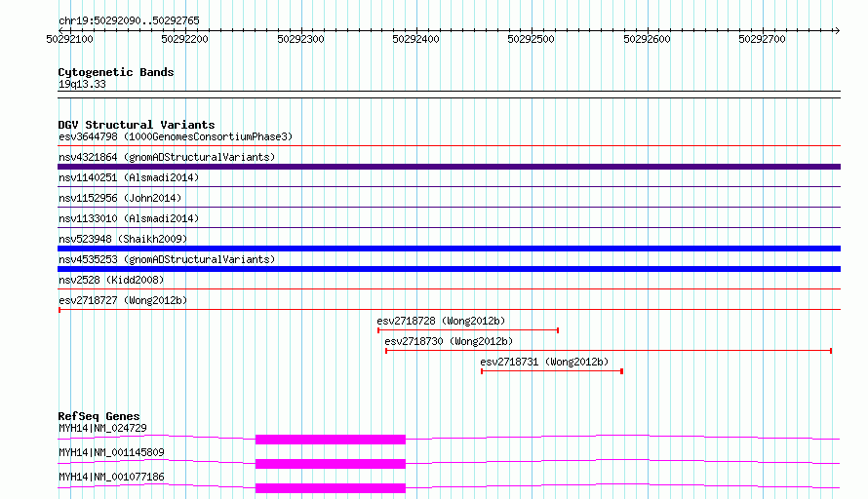
Task: Click the magenta exon of MYH14|NM_024729
Action: pos(331,440)
